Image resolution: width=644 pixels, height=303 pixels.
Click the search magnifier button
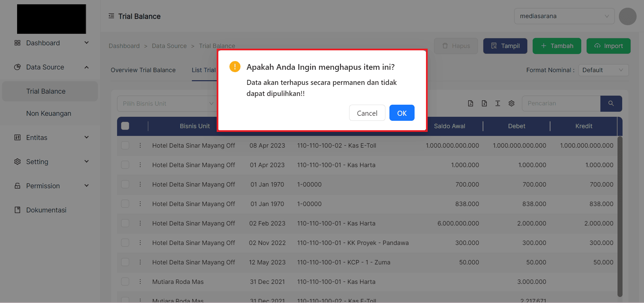pos(611,103)
